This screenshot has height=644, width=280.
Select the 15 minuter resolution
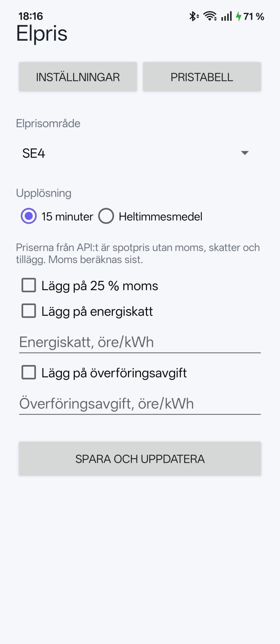point(57,216)
